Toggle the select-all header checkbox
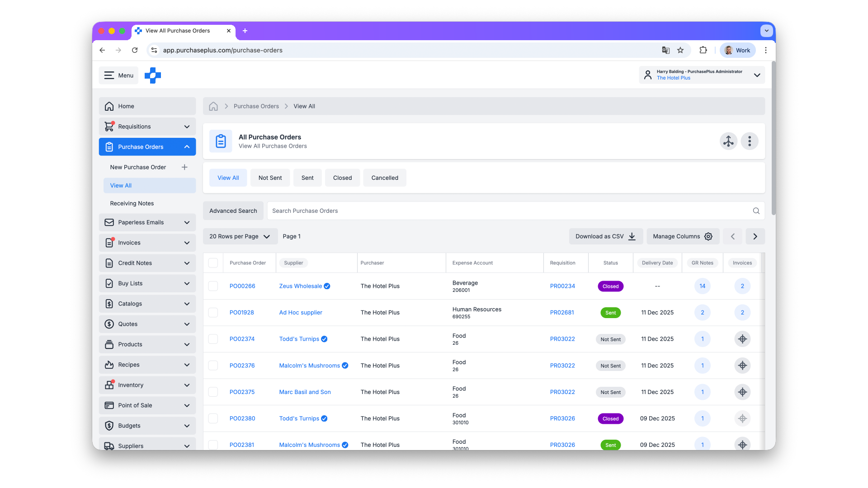Image resolution: width=868 pixels, height=488 pixels. point(213,263)
